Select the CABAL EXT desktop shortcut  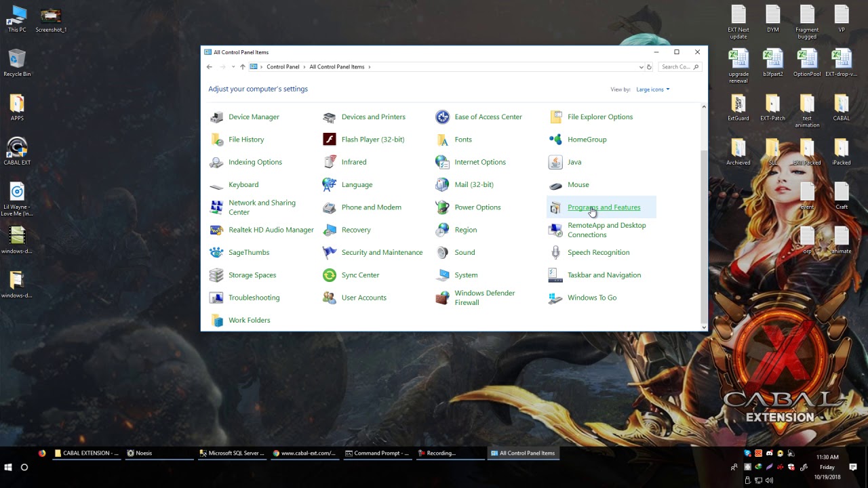pos(17,152)
